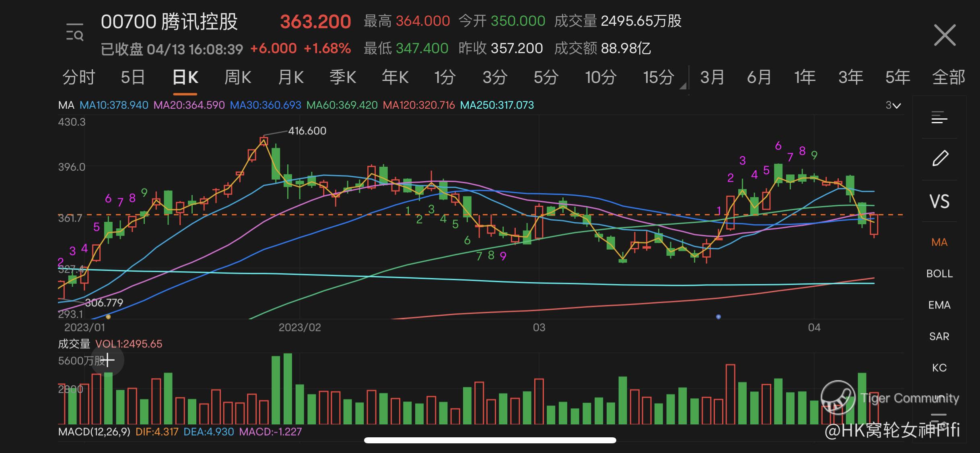Expand more minute intervals next to 15分
Image resolution: width=980 pixels, height=453 pixels.
(x=683, y=86)
